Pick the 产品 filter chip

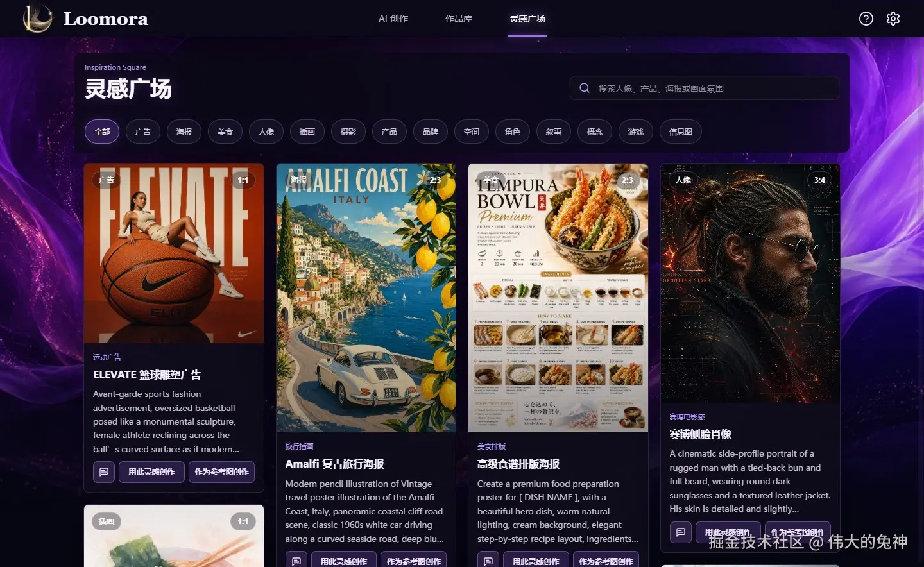pyautogui.click(x=389, y=131)
